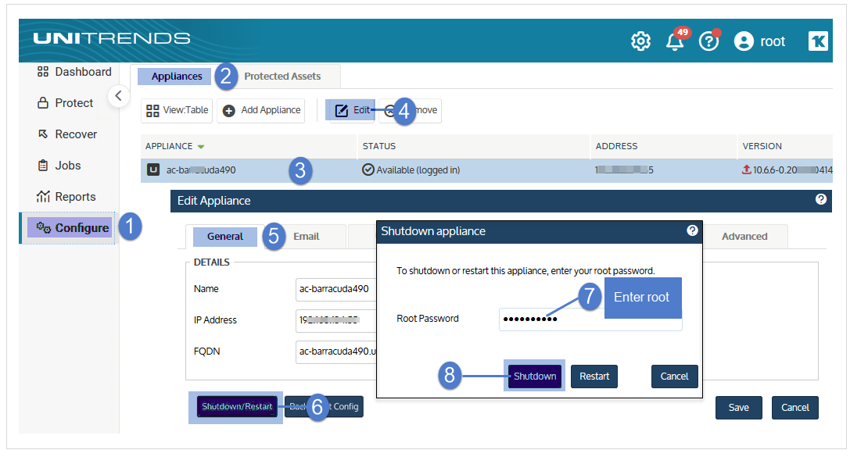Switch to the Protected Assets tab
868x464 pixels.
pos(282,77)
